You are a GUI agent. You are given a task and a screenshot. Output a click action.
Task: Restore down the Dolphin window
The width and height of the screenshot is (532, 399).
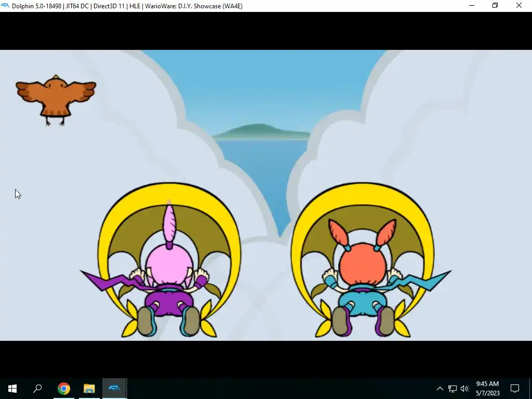tap(495, 6)
